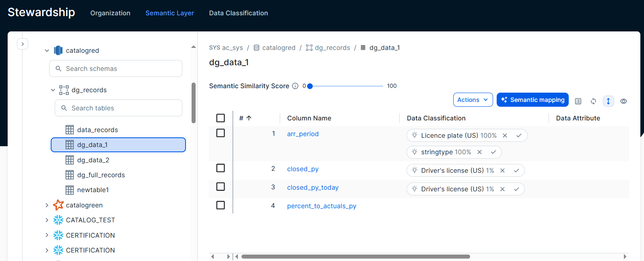Click the Semantic Similarity Score info icon
This screenshot has height=261, width=644.
point(295,86)
